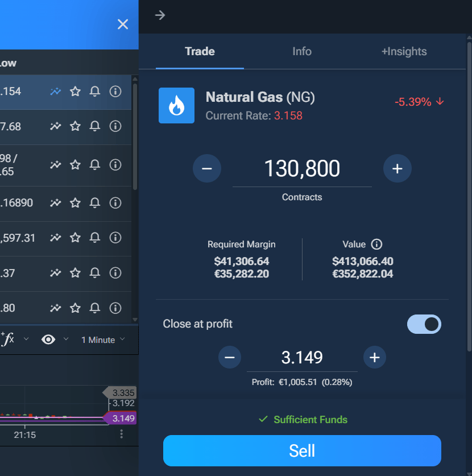The image size is (472, 476).
Task: Click the arrow icon above the Trade tab
Action: point(160,15)
